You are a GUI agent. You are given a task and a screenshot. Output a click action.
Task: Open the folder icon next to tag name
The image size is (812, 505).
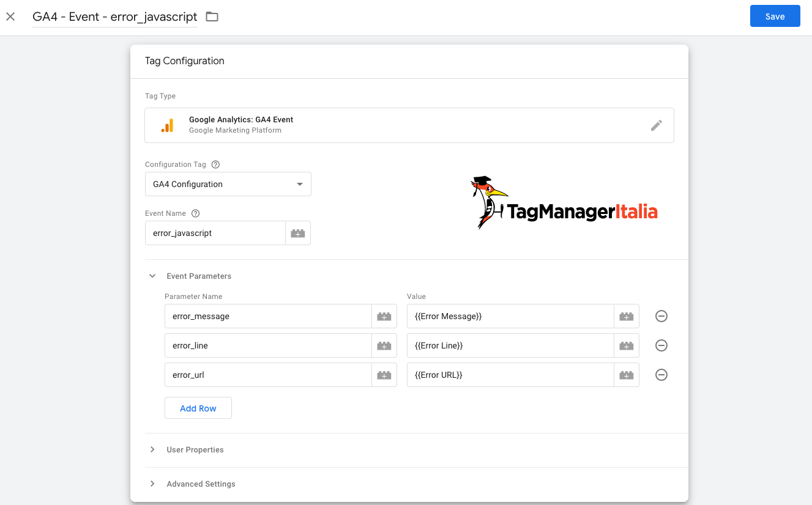(x=212, y=17)
